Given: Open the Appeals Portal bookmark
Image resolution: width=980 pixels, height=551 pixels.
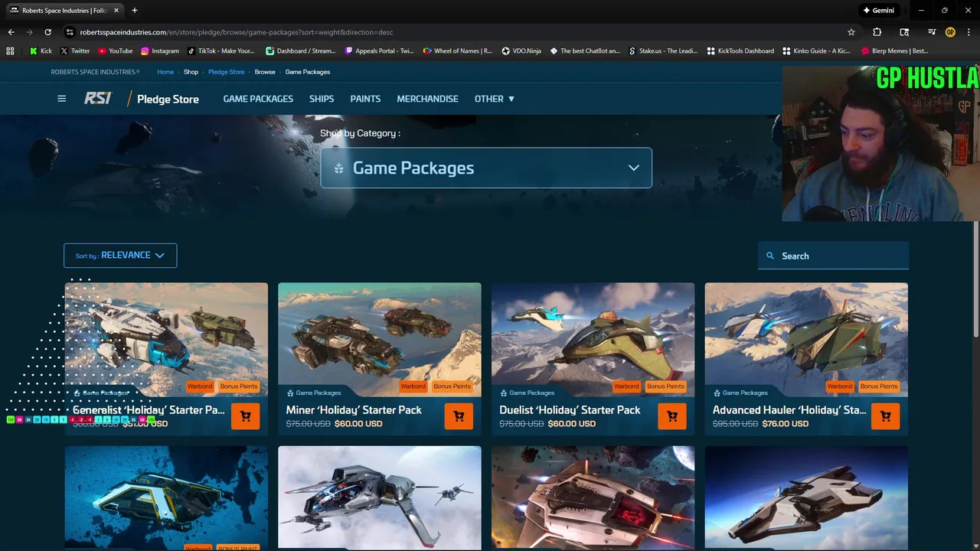Looking at the screenshot, I should tap(380, 51).
